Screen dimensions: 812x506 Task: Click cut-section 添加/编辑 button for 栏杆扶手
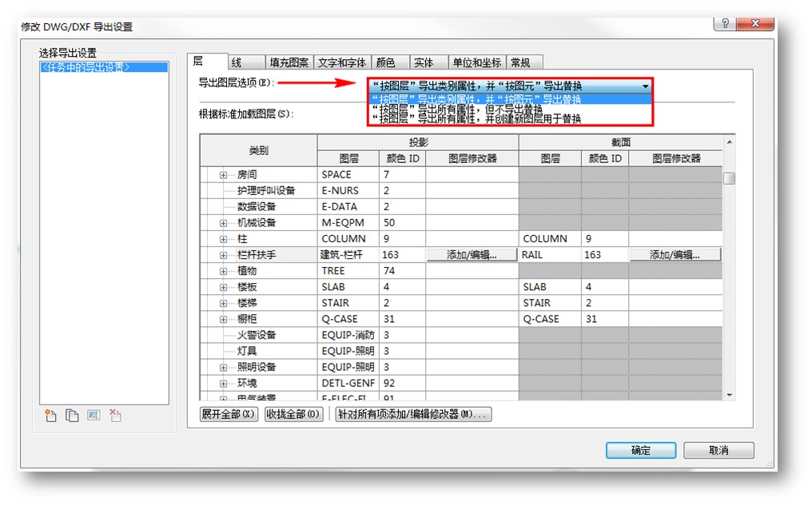pyautogui.click(x=675, y=255)
